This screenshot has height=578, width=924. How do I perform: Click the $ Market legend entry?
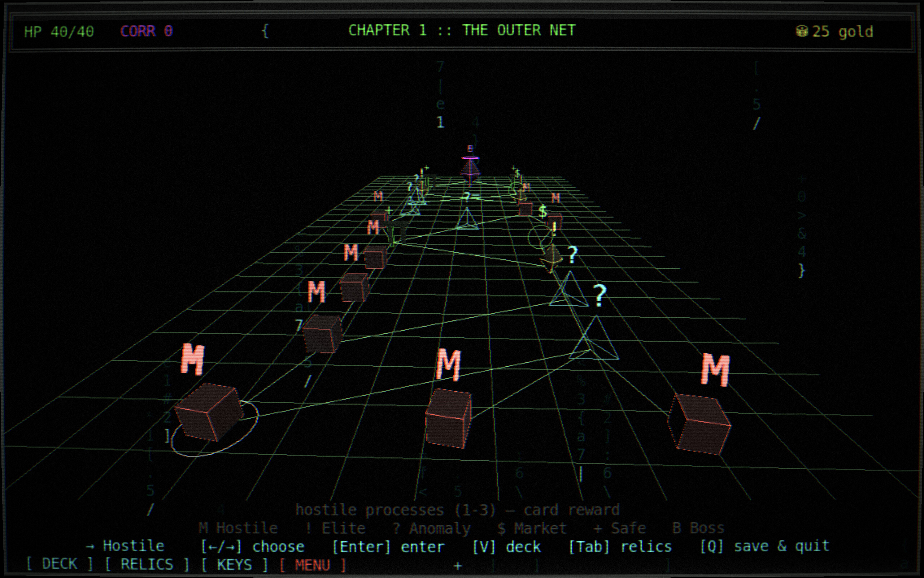(532, 528)
